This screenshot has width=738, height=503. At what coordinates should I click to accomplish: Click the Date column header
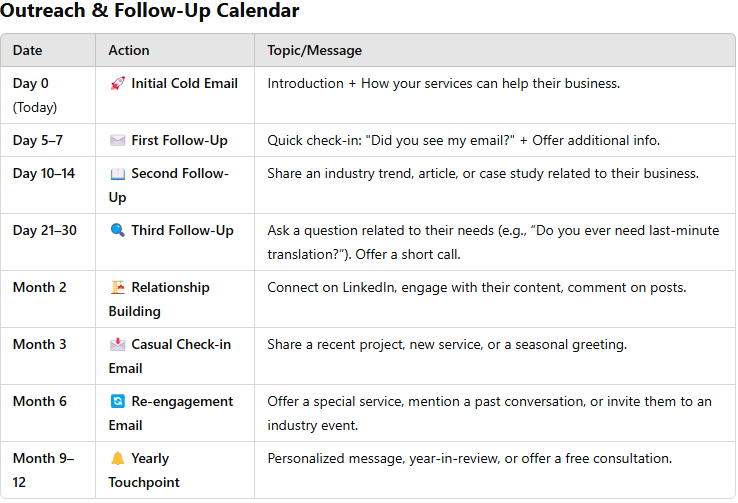[28, 50]
